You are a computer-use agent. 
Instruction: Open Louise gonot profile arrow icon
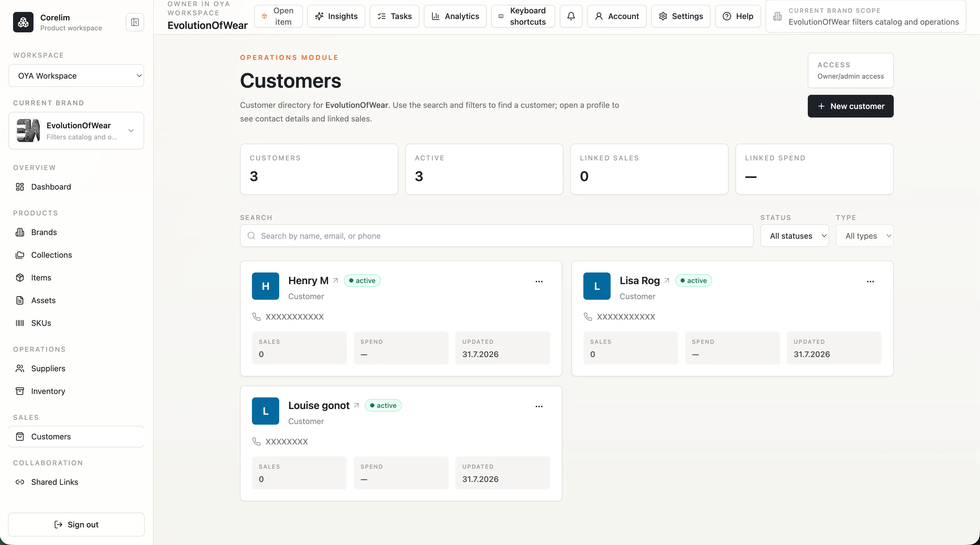[356, 405]
